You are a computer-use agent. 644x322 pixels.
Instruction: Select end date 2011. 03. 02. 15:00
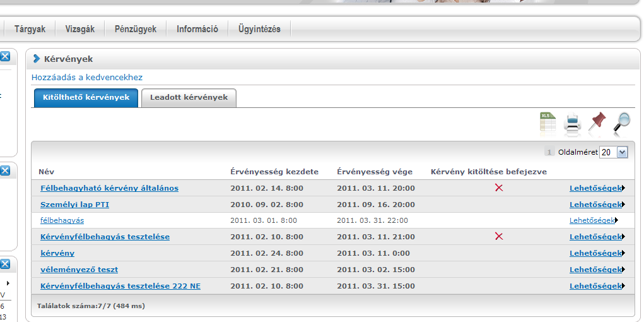click(x=376, y=270)
